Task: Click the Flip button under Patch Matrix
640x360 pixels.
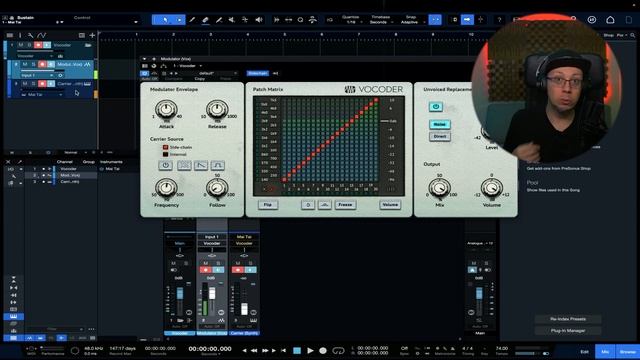Action: [268, 204]
